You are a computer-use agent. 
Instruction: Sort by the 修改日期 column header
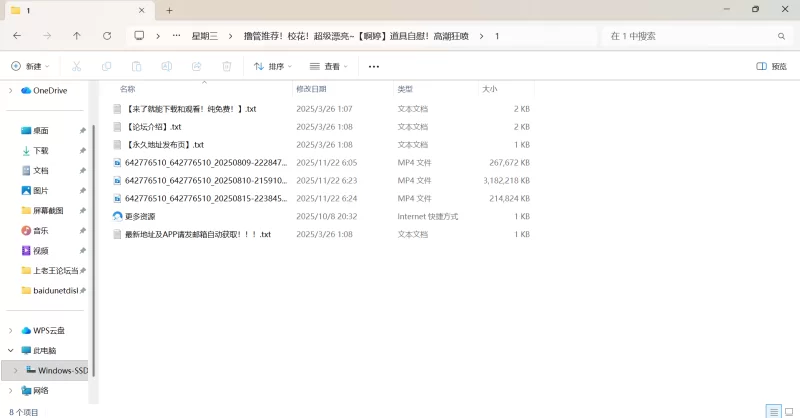coord(315,89)
